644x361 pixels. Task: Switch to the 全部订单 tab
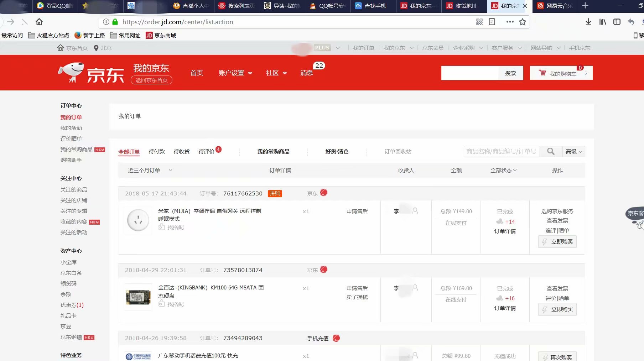pos(129,152)
